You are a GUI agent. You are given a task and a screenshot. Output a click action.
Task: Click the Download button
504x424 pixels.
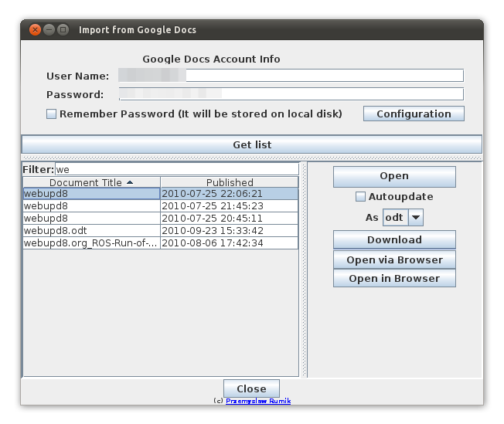394,239
